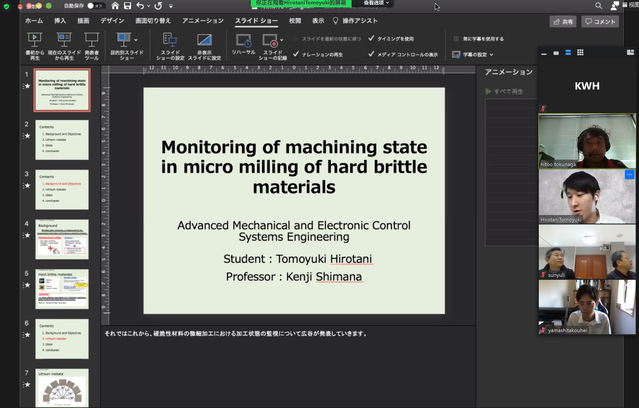Expand the Custom Slide Show dropdown
639x408 pixels.
click(133, 40)
